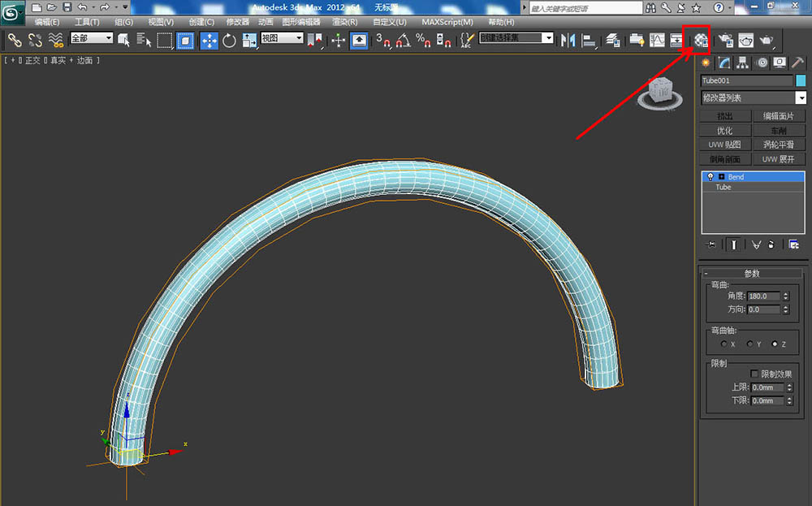Open the Curve Editor

click(657, 40)
